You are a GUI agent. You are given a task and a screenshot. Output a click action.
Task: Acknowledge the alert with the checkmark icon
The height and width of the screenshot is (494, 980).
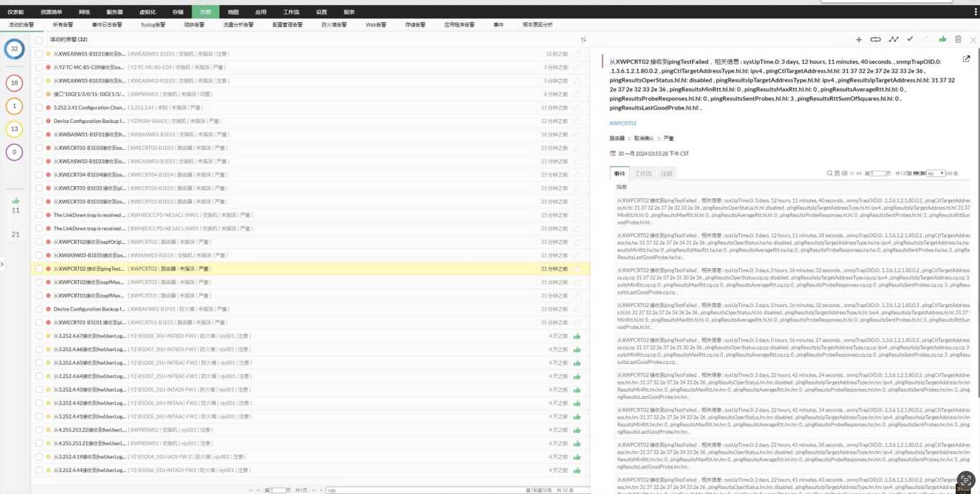click(910, 41)
